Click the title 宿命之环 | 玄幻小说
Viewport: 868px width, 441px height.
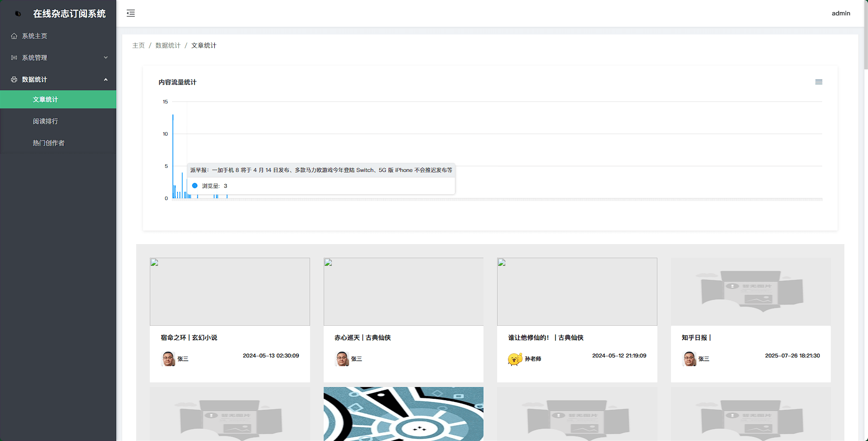pos(189,338)
